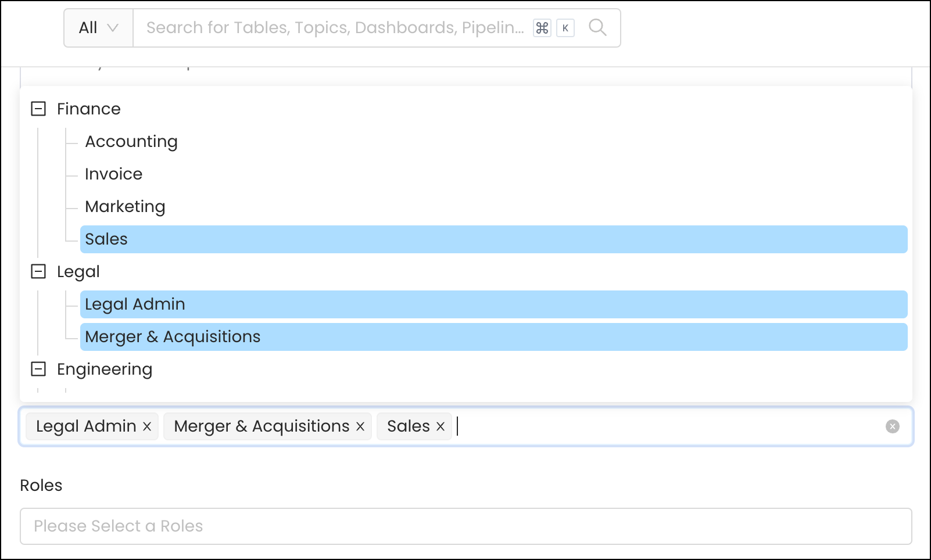The width and height of the screenshot is (931, 560).
Task: Deselect the highlighted Sales option
Action: point(106,239)
